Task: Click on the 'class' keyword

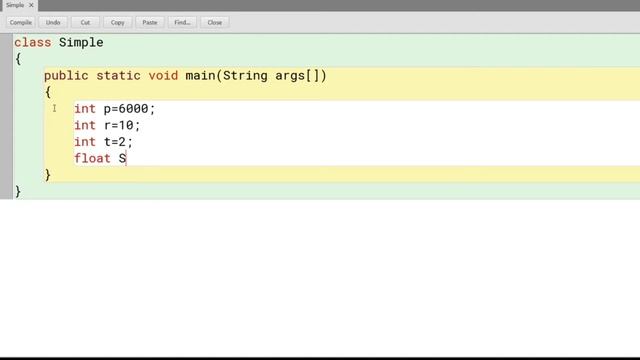Action: [x=33, y=42]
